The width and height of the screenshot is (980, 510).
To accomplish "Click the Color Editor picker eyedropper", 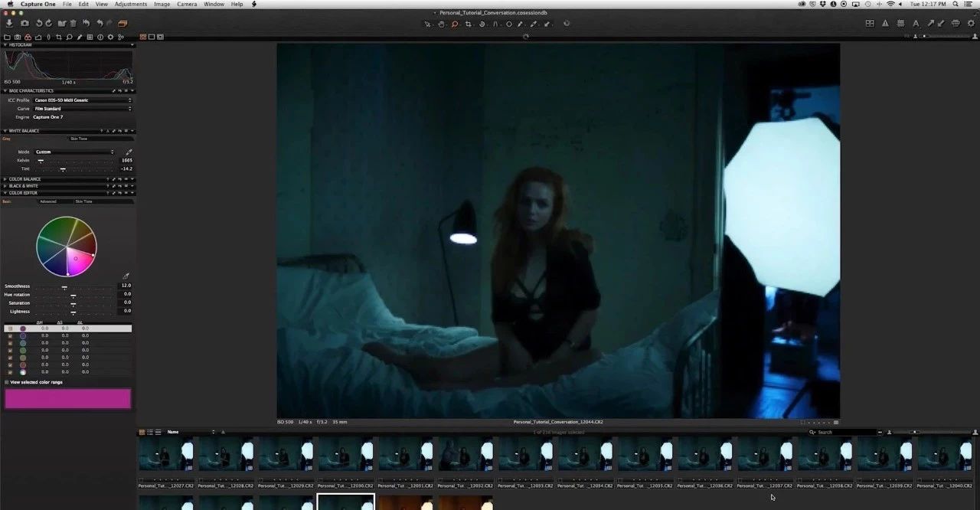I will [x=126, y=276].
